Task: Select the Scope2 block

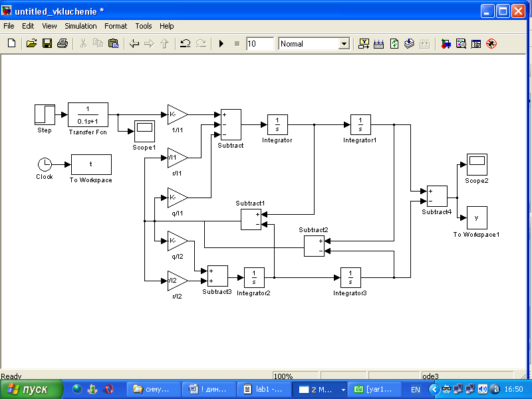Action: point(477,165)
